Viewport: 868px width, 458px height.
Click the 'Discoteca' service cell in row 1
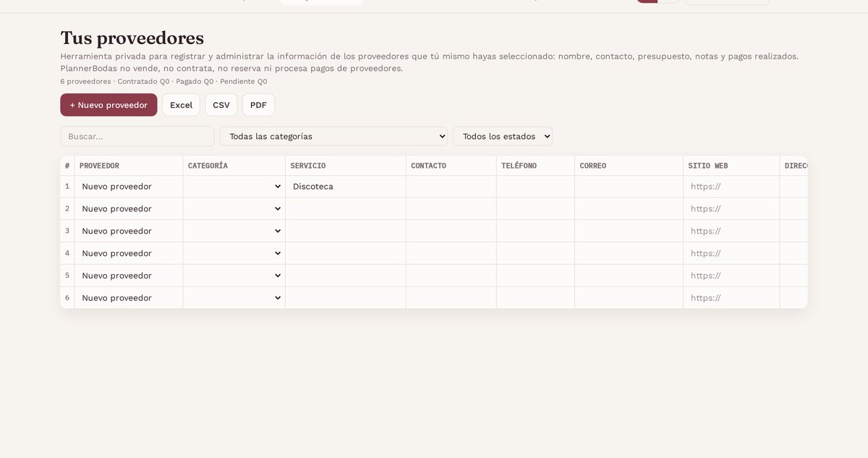pos(346,187)
